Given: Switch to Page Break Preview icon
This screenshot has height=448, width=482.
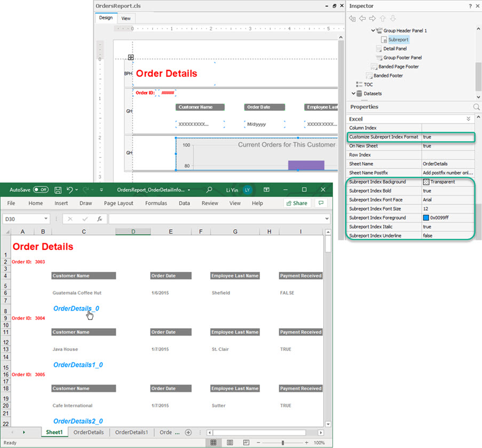Looking at the screenshot, I should [x=246, y=443].
